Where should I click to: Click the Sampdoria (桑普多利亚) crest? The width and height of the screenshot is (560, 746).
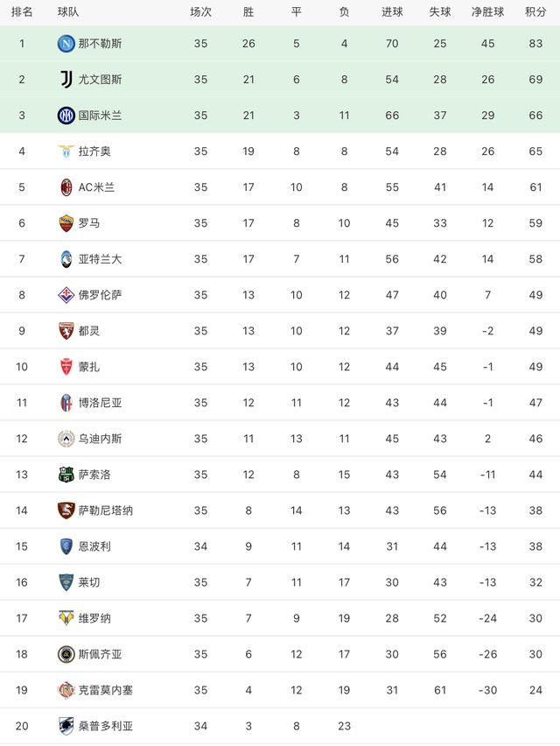(66, 726)
